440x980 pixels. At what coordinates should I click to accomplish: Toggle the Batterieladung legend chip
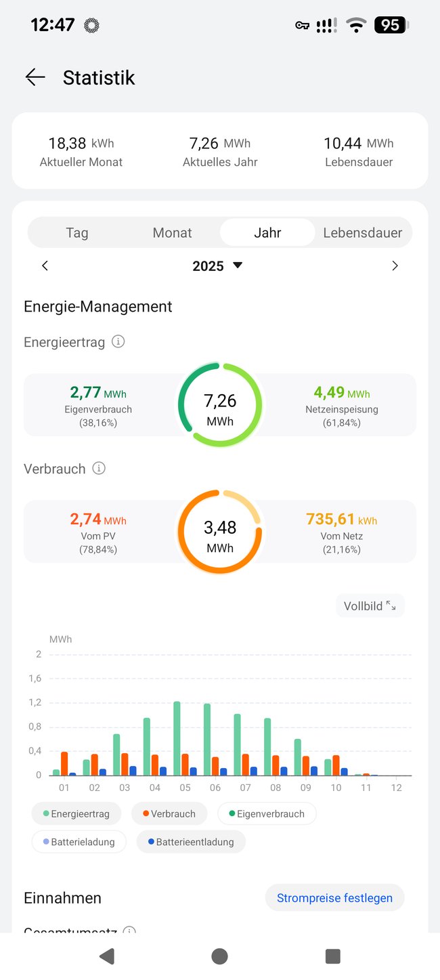pyautogui.click(x=79, y=841)
